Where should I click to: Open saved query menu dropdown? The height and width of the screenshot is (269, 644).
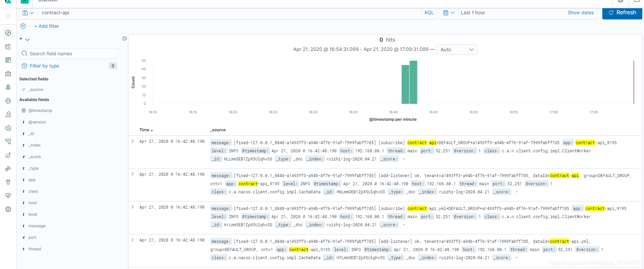tap(28, 13)
